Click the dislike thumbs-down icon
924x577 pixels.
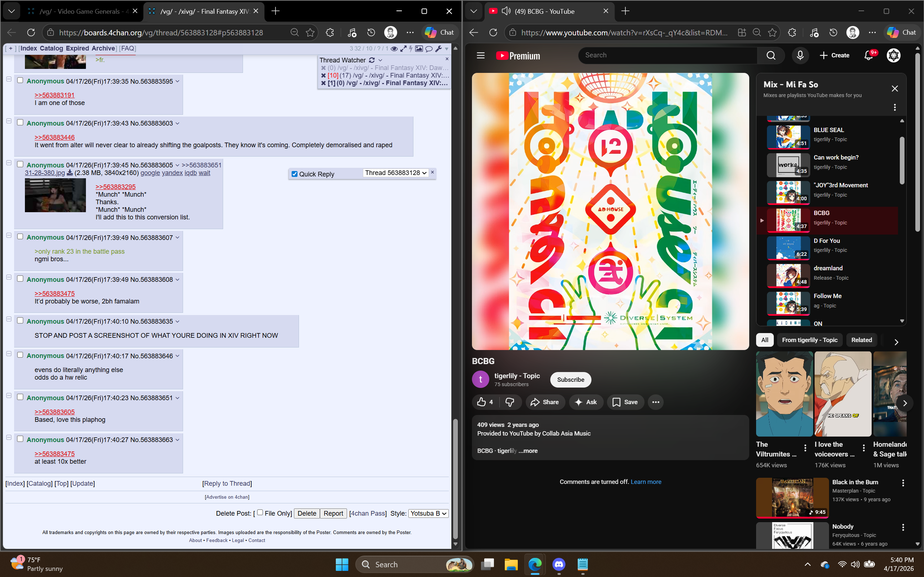tap(509, 402)
